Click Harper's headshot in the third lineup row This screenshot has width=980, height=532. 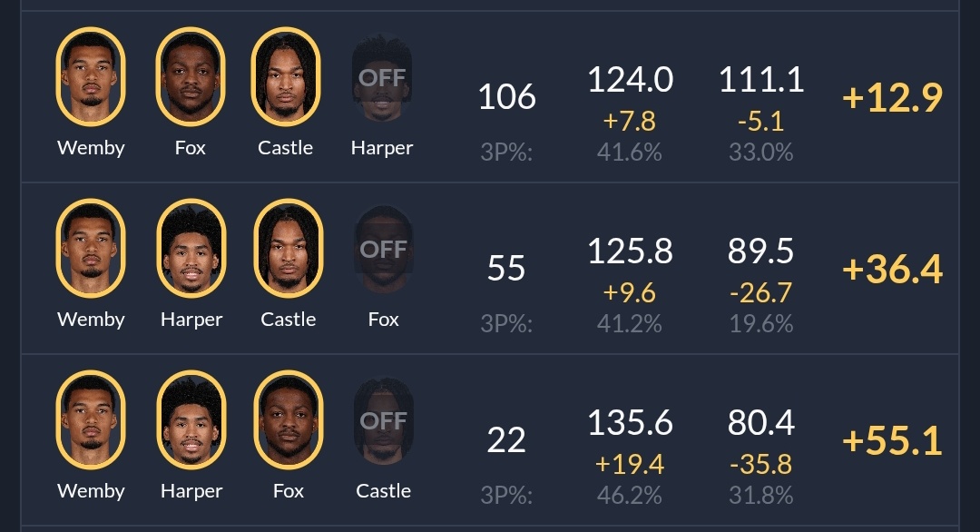191,420
